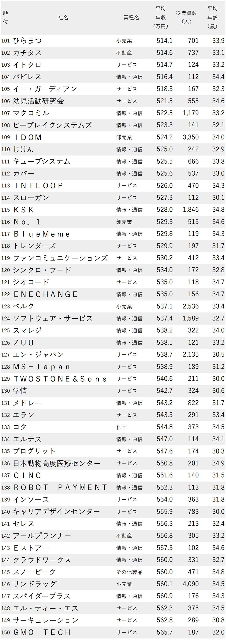Click the 順位 column header
The width and height of the screenshot is (226, 644).
5,17
